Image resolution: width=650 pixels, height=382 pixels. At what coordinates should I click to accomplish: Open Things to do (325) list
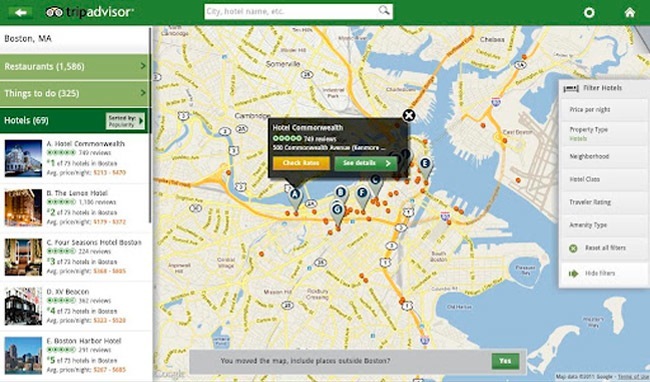[75, 93]
